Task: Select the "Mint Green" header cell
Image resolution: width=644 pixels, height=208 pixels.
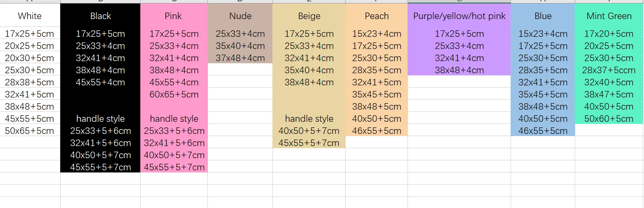Action: (x=609, y=16)
